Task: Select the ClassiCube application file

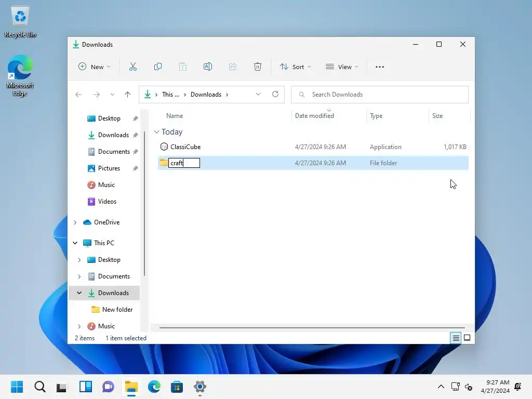Action: 313,147
